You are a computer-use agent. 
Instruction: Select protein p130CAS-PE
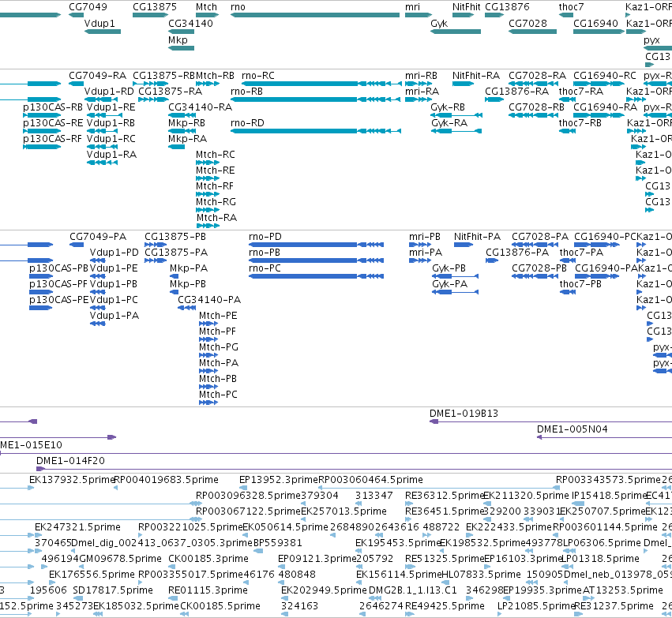41,308
